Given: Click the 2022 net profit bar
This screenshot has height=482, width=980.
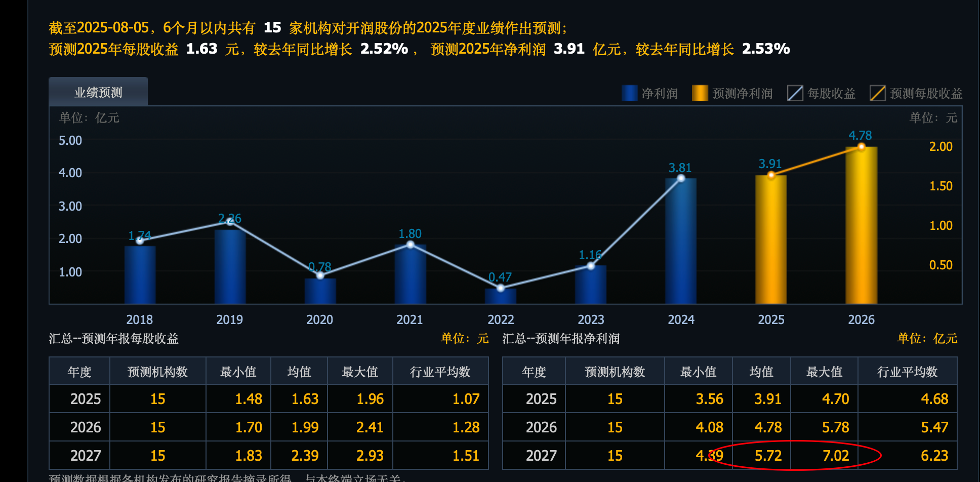Looking at the screenshot, I should pos(500,296).
